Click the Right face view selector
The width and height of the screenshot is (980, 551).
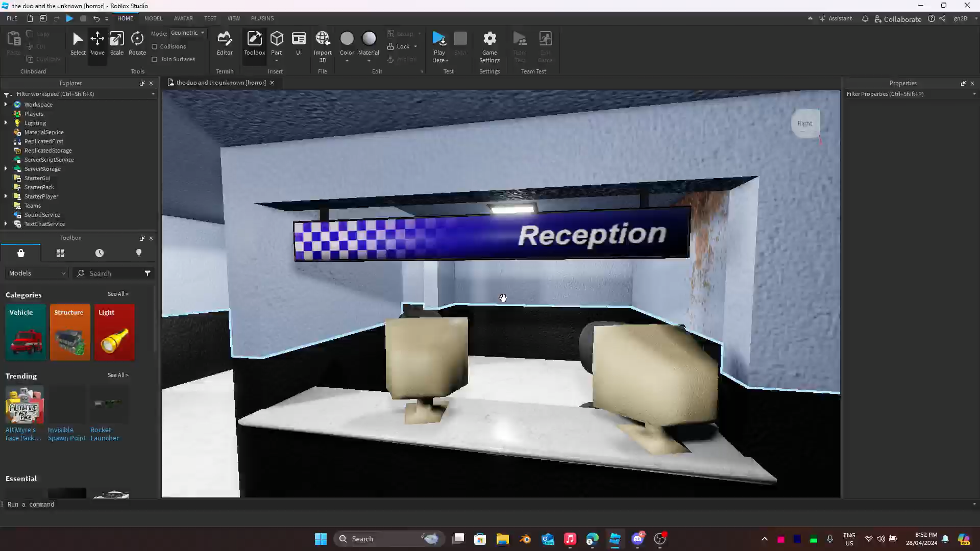(805, 123)
